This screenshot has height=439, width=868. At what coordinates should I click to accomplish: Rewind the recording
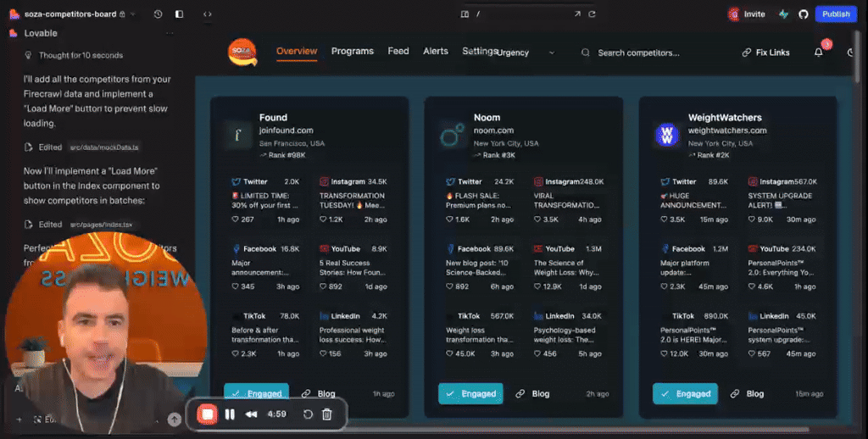(x=251, y=414)
